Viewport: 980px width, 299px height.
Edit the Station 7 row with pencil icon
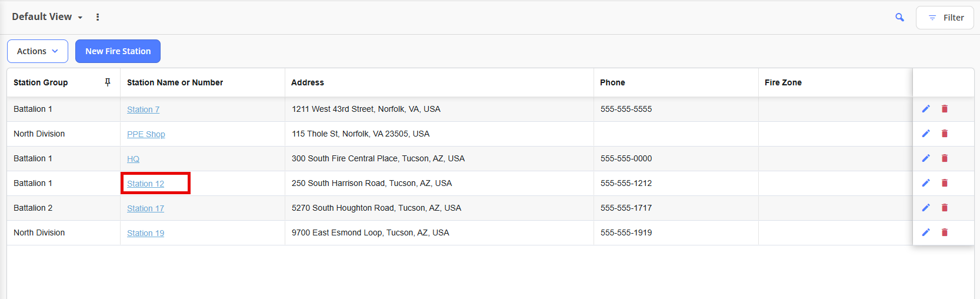click(926, 109)
